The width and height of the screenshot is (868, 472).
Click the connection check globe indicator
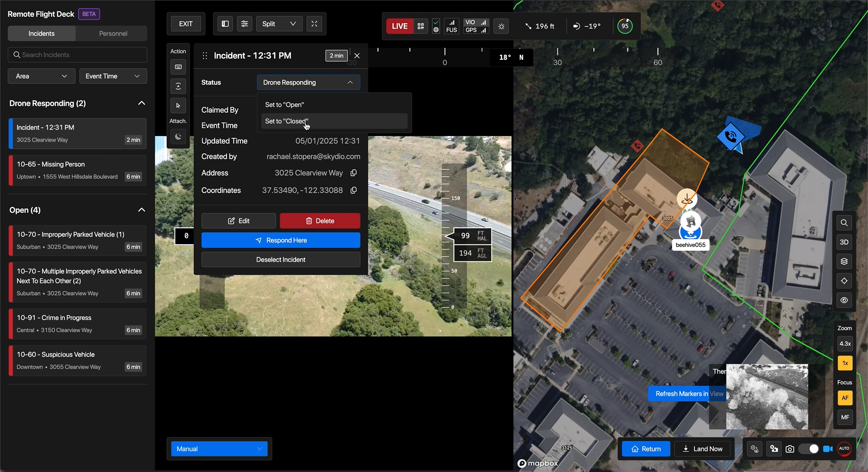point(436,26)
